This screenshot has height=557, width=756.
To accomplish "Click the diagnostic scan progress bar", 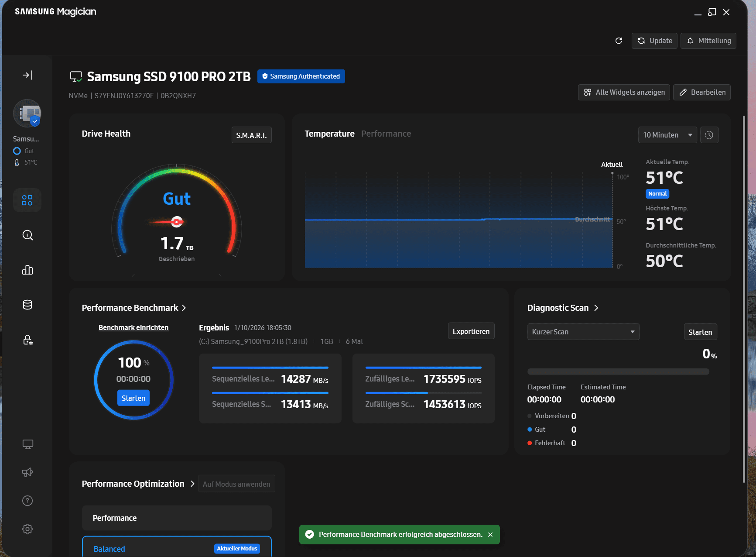I will pos(618,371).
